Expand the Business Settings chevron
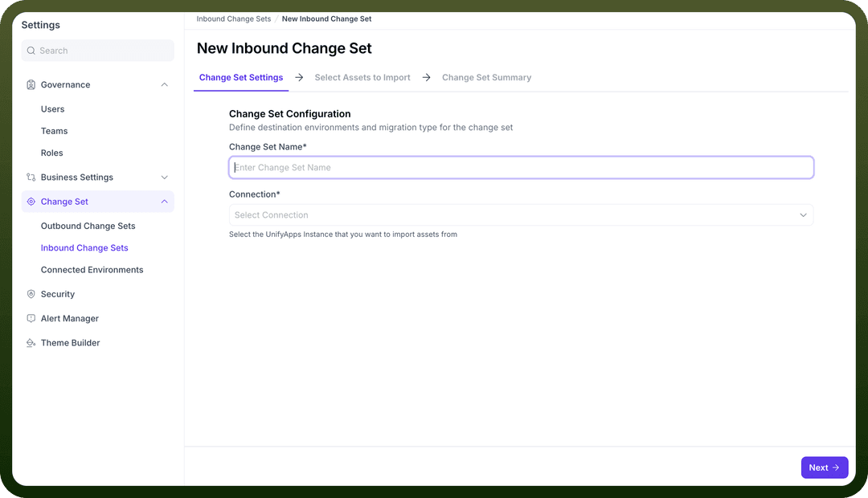Viewport: 868px width, 498px height. (165, 177)
